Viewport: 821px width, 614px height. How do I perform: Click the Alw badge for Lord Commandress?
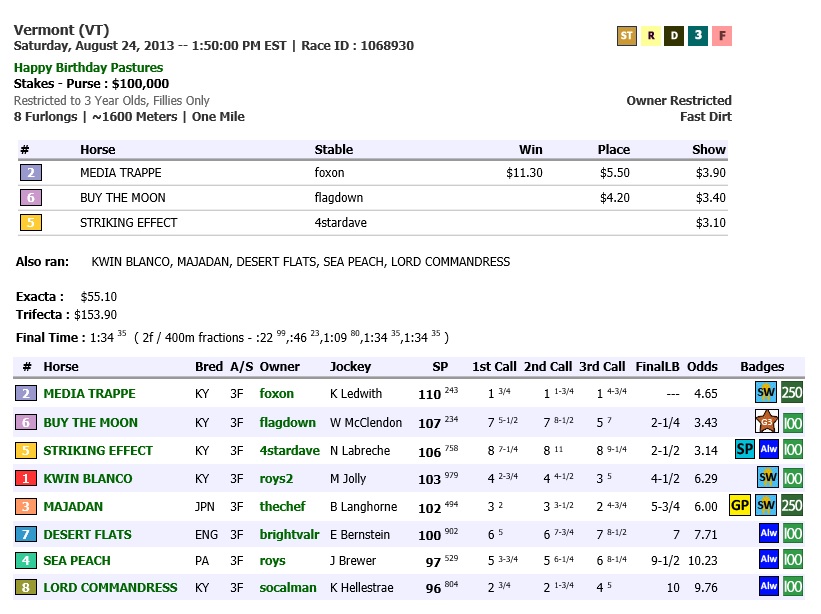(x=768, y=588)
